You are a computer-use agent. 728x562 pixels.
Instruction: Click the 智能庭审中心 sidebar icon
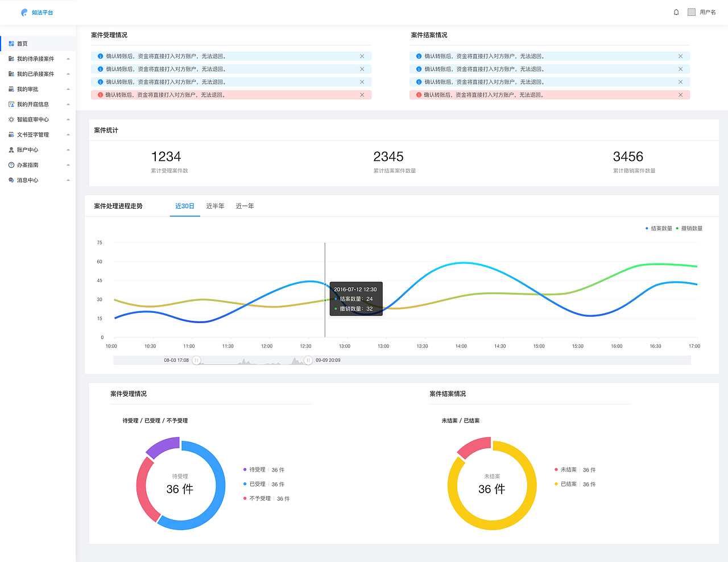click(x=11, y=119)
